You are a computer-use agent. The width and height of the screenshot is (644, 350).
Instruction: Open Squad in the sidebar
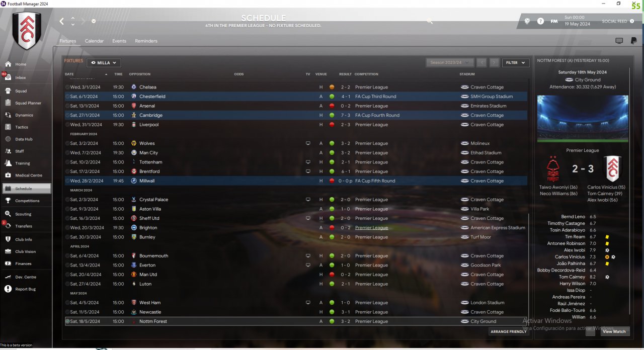click(26, 91)
